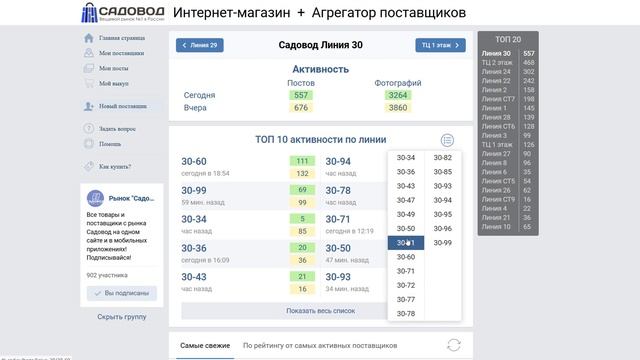Screen dimensions: 640x360
Task: Select 30-47 in the dropdown list
Action: tap(406, 200)
